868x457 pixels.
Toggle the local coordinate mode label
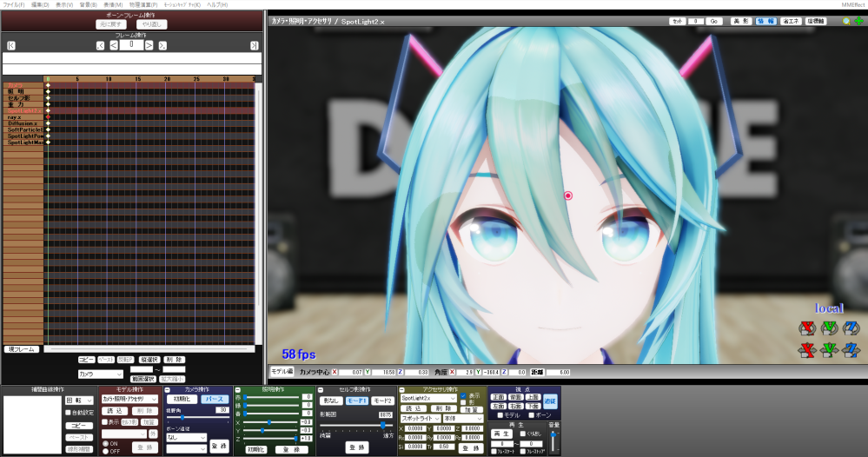pyautogui.click(x=829, y=308)
